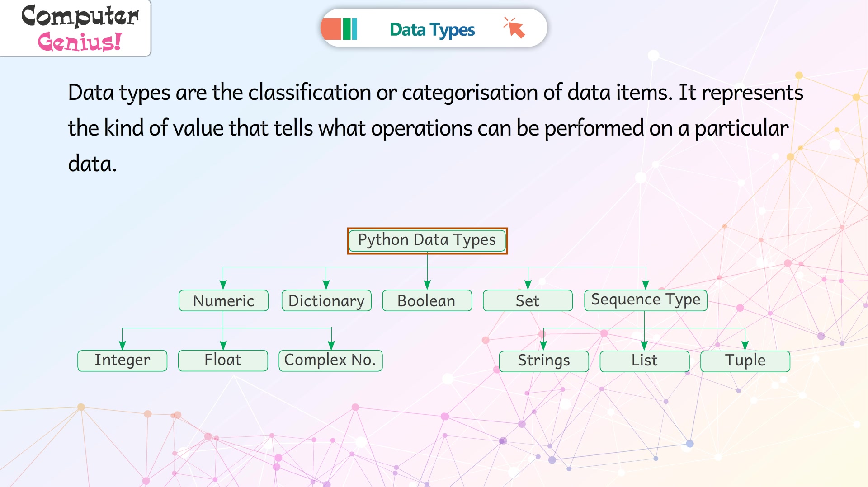Click the green arrow above Numeric
Screen dimensions: 868x487
pyautogui.click(x=223, y=285)
